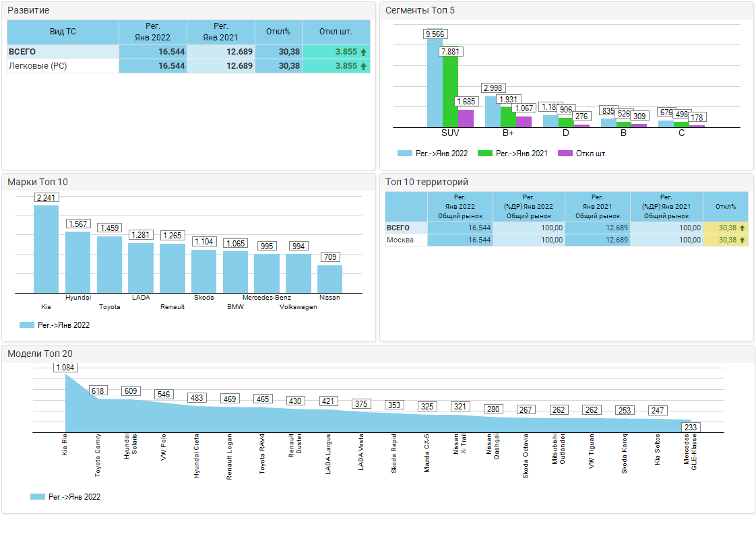Sort by the Вид ТС column header
The width and height of the screenshot is (756, 534).
[x=63, y=32]
